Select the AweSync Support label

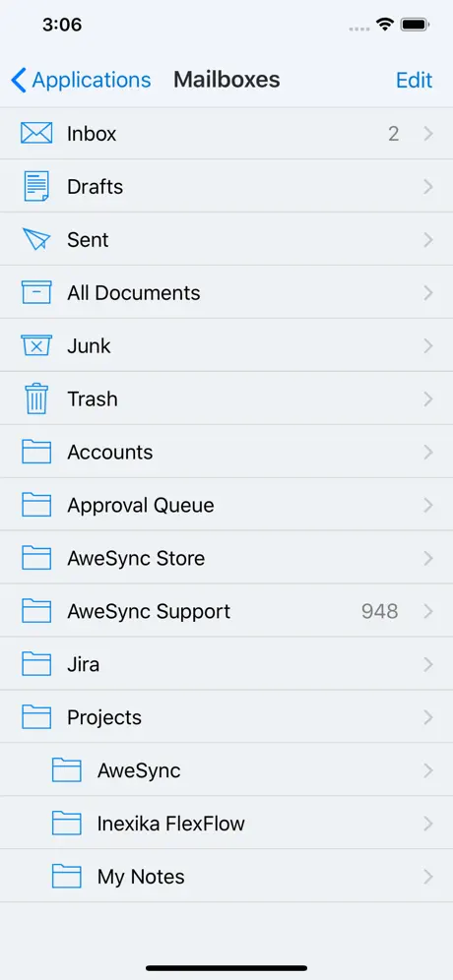149,612
